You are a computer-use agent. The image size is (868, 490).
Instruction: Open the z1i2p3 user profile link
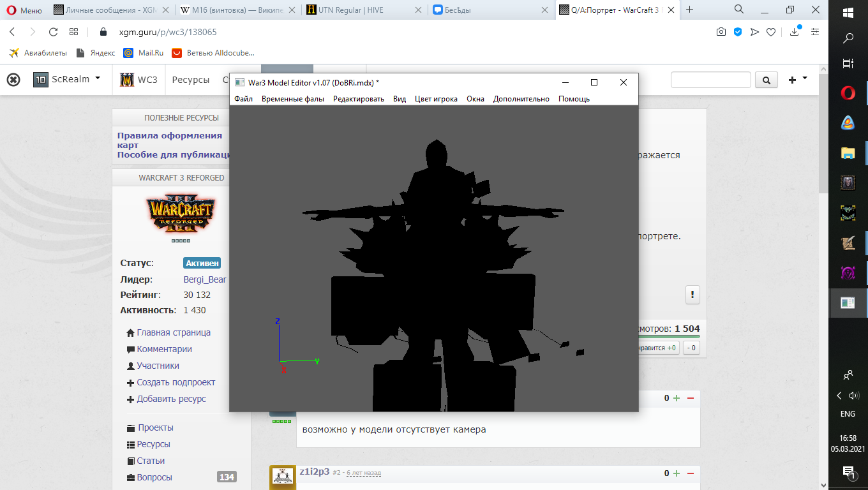pos(315,471)
